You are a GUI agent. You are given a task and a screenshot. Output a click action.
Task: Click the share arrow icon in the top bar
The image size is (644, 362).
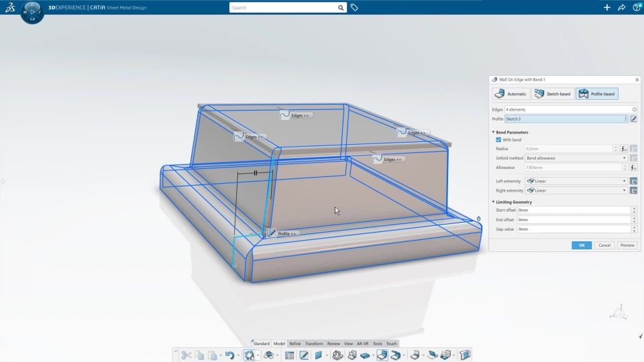pyautogui.click(x=621, y=7)
